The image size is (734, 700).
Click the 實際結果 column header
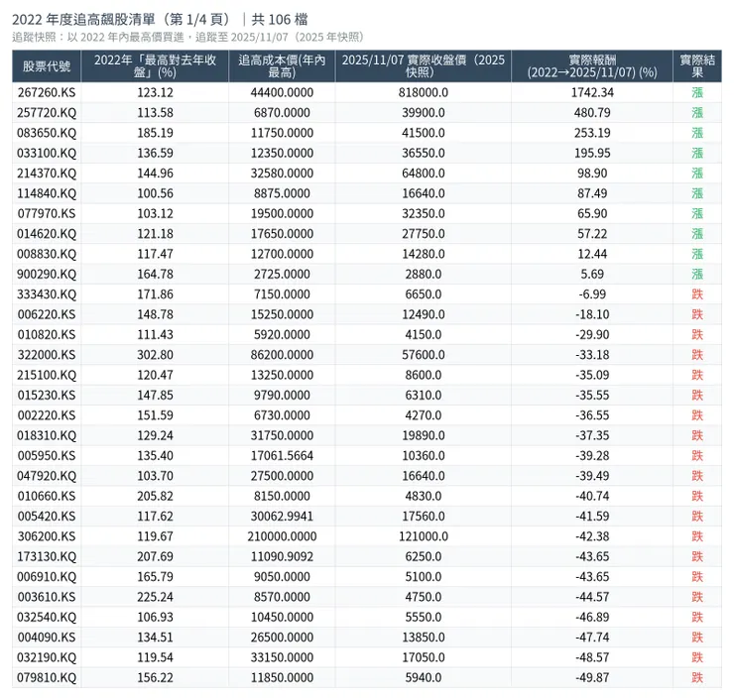(x=697, y=66)
